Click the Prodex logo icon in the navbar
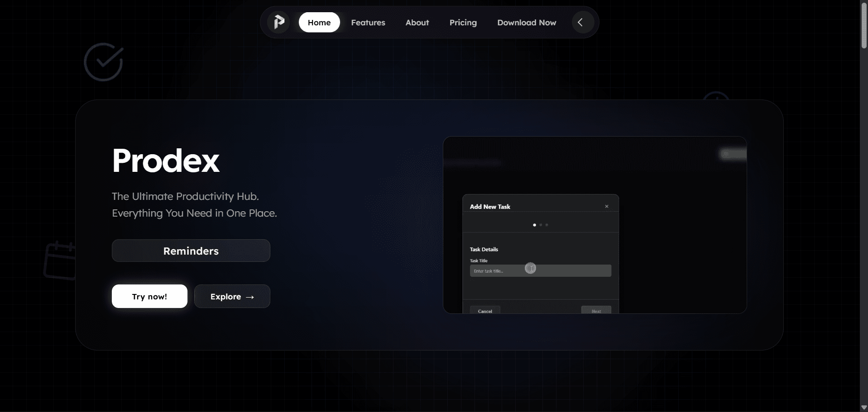This screenshot has height=412, width=868. [279, 22]
